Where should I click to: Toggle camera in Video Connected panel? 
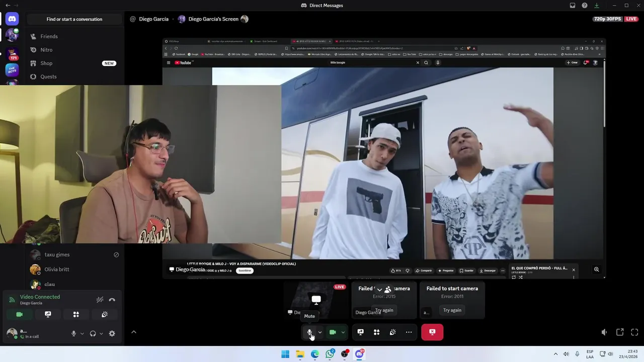pos(20,314)
